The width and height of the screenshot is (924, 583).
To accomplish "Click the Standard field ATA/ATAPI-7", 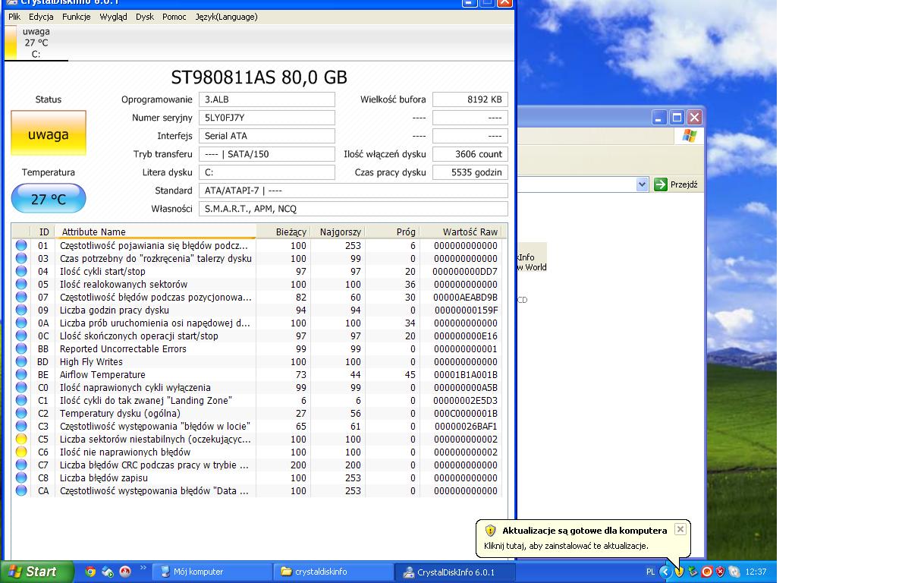I will (x=354, y=191).
